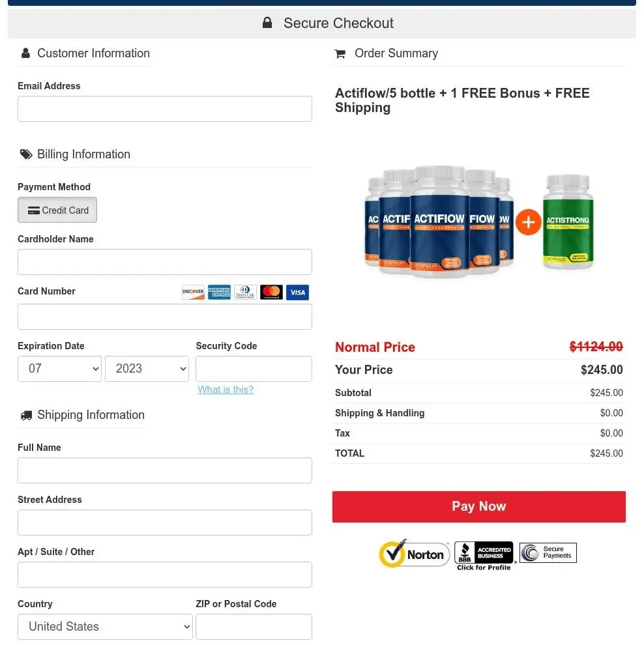Open the 'What is this?' security code link

pyautogui.click(x=226, y=389)
